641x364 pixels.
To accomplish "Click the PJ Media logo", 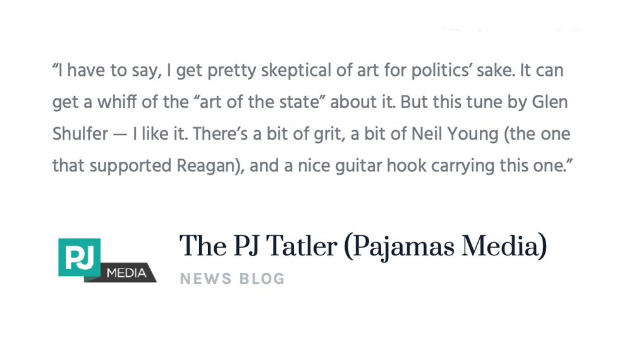I will tap(107, 260).
